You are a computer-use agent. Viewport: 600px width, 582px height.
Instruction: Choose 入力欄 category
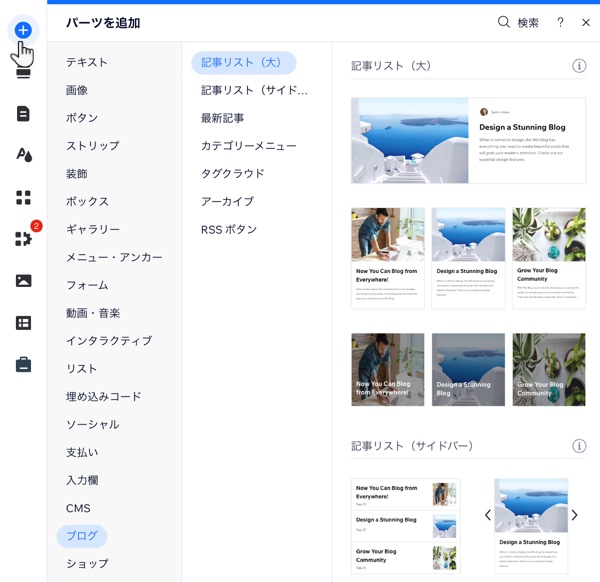click(82, 480)
